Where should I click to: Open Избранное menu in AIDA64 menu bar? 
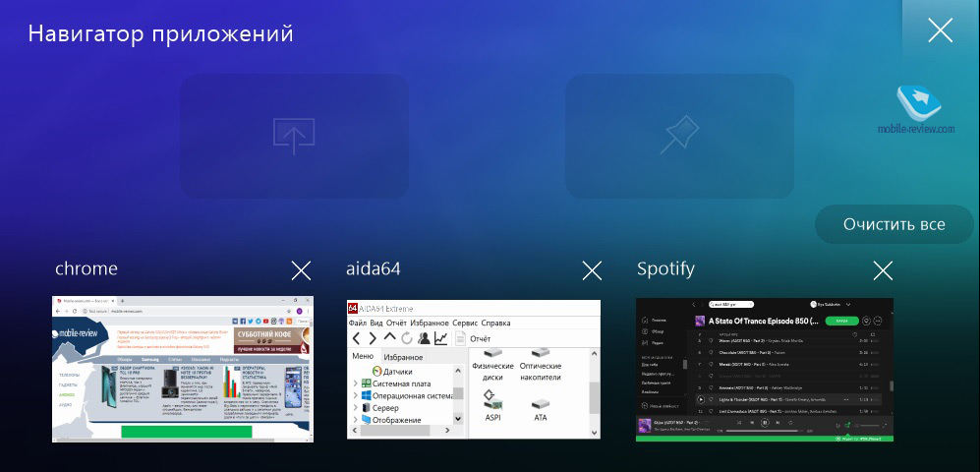coord(430,324)
